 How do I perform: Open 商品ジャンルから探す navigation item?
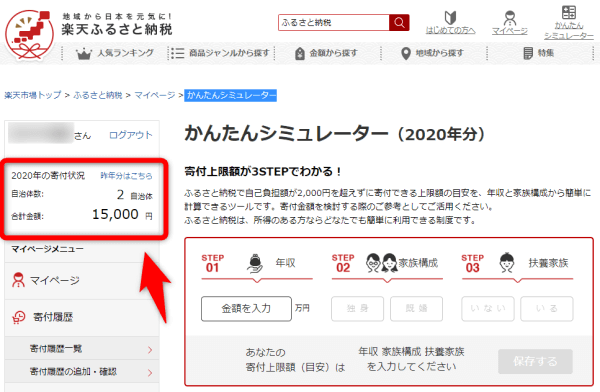[219, 53]
